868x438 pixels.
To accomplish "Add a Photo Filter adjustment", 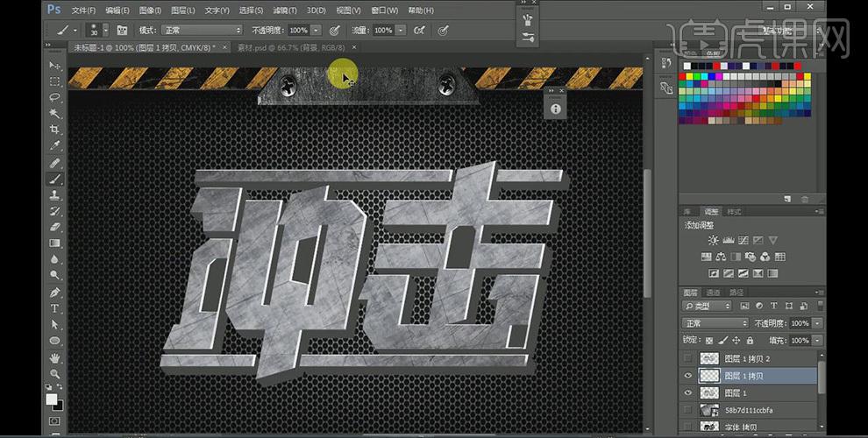I will (x=751, y=257).
